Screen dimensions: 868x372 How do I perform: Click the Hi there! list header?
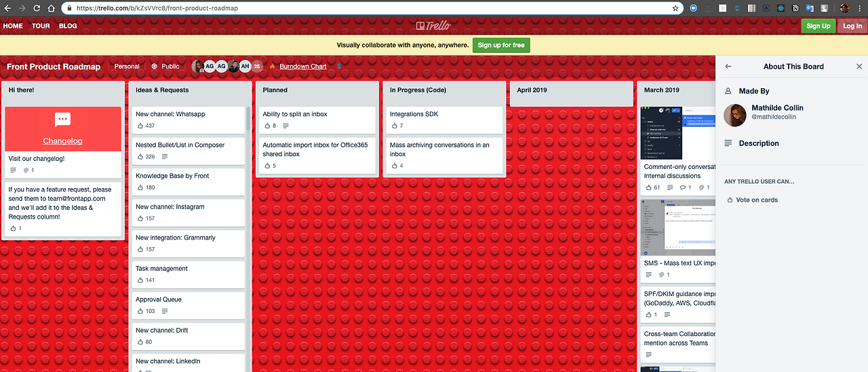click(x=22, y=90)
